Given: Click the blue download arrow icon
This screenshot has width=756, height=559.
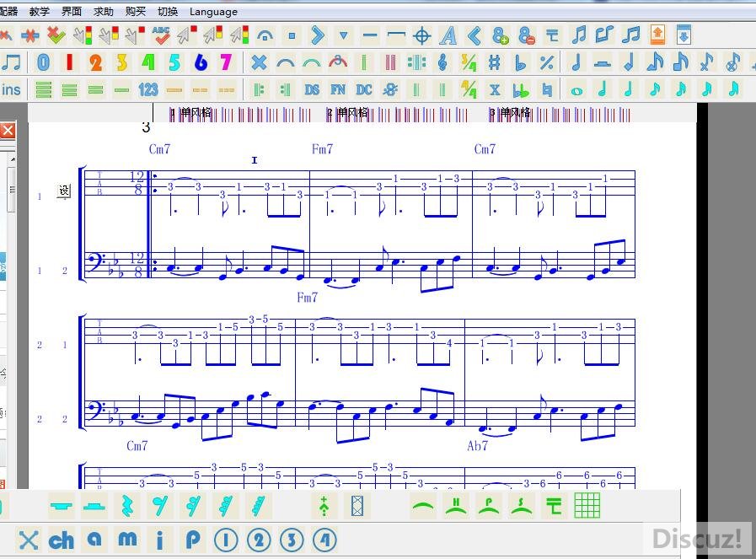Looking at the screenshot, I should point(684,35).
